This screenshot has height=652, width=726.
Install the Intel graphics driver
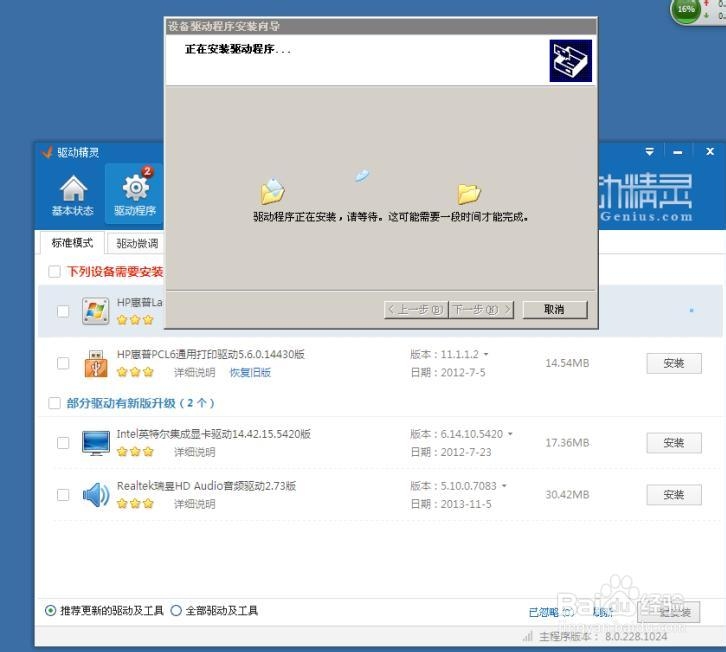click(x=674, y=443)
